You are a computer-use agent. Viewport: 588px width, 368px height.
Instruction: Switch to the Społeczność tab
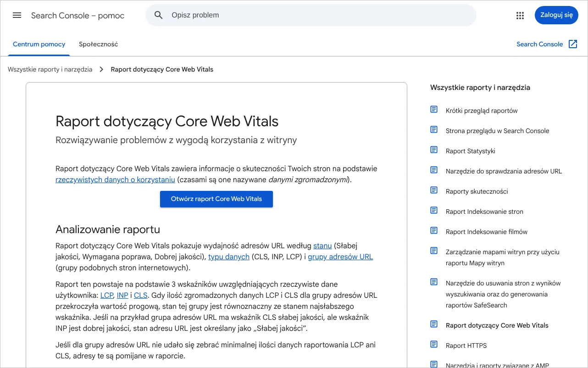[x=98, y=45]
